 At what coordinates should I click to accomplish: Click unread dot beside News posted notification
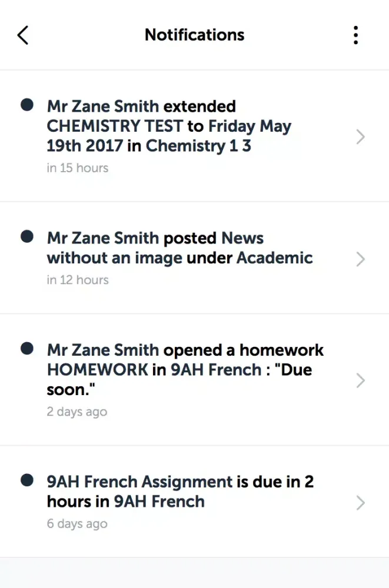(x=26, y=237)
